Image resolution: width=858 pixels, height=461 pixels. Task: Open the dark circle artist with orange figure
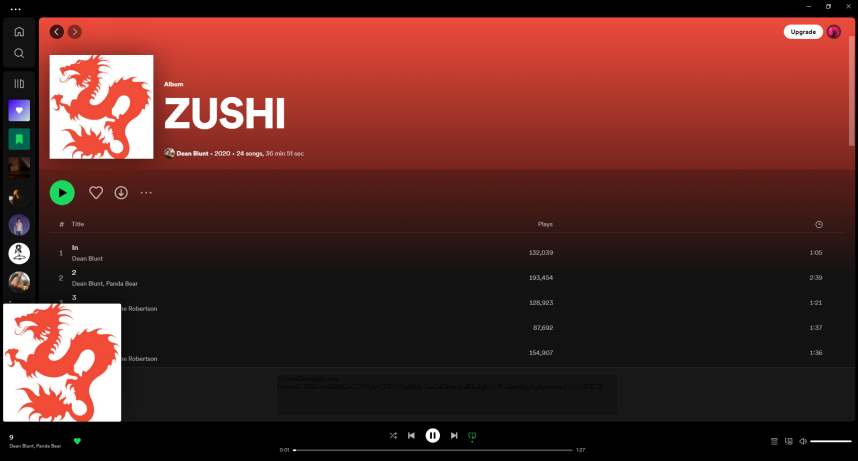point(19,196)
